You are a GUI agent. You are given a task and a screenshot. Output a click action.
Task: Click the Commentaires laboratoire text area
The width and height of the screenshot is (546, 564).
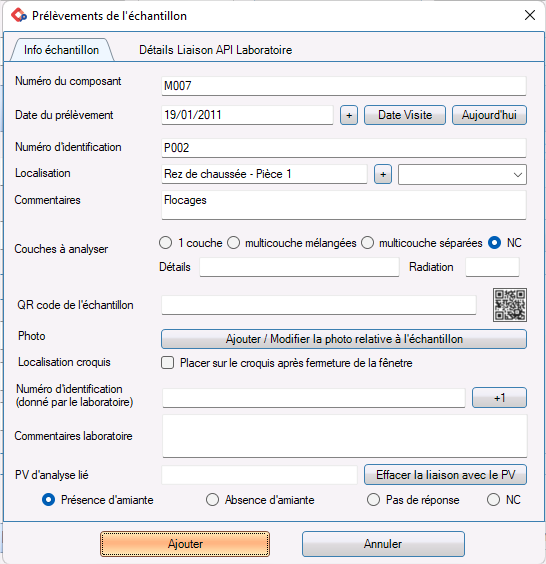(x=345, y=436)
